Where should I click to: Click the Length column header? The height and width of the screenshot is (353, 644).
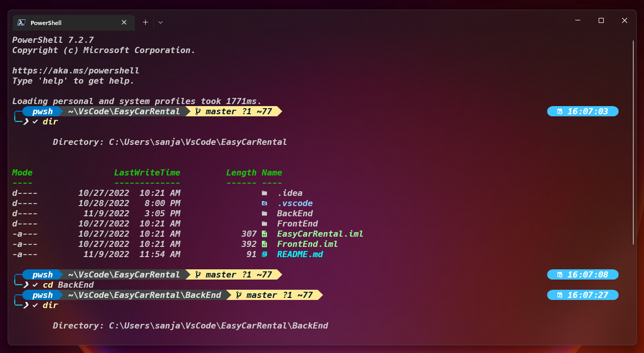[x=242, y=172]
